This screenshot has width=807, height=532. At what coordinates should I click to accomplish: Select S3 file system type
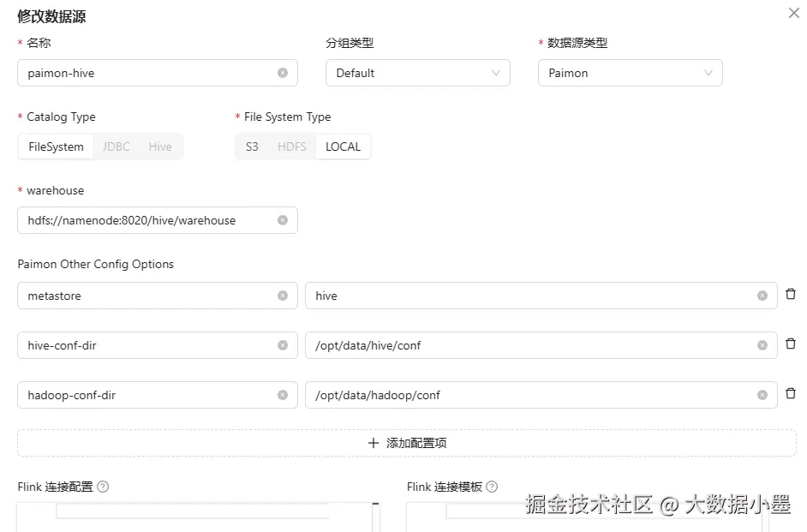pos(252,146)
